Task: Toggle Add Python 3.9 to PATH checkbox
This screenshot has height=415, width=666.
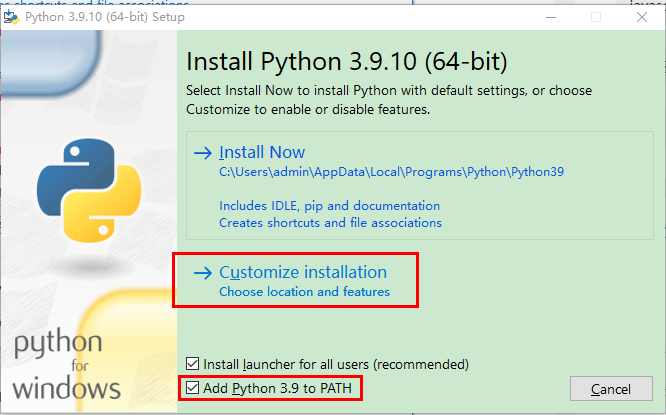Action: pyautogui.click(x=192, y=388)
